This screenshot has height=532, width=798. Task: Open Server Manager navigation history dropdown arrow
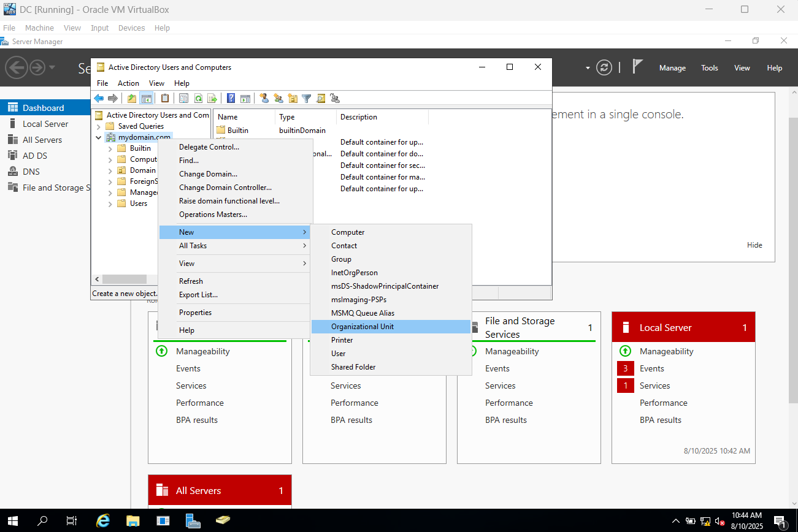[52, 67]
